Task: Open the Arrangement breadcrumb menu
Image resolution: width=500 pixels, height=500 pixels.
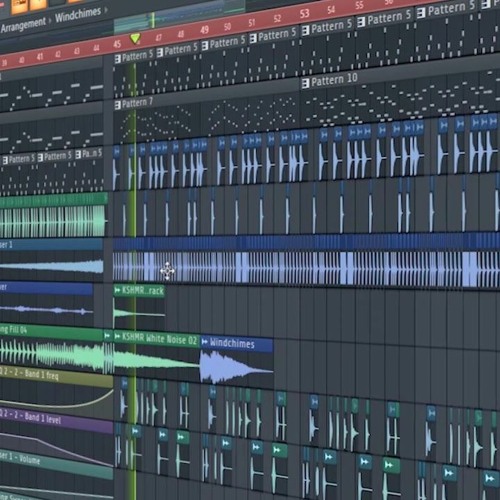Action: 23,25
